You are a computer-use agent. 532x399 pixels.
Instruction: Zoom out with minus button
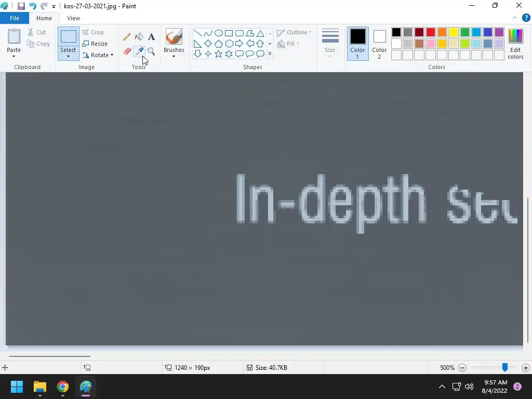[462, 367]
